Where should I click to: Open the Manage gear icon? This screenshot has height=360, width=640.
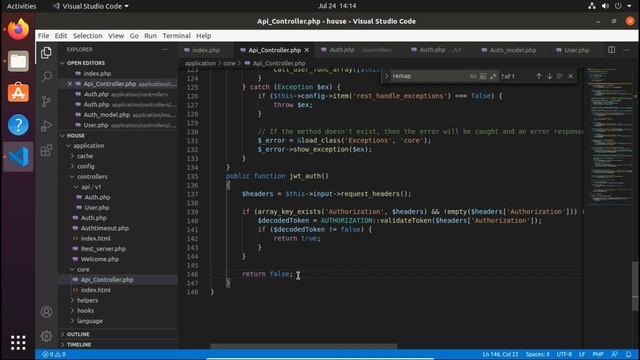click(46, 336)
